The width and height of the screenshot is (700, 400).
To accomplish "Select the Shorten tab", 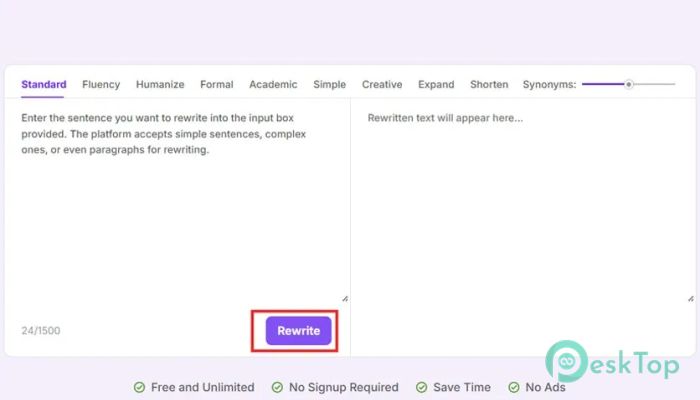I will click(489, 84).
